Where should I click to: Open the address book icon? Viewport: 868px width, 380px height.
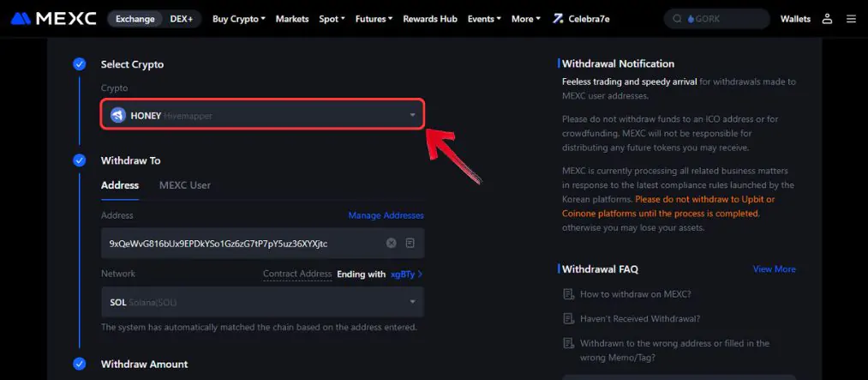410,243
